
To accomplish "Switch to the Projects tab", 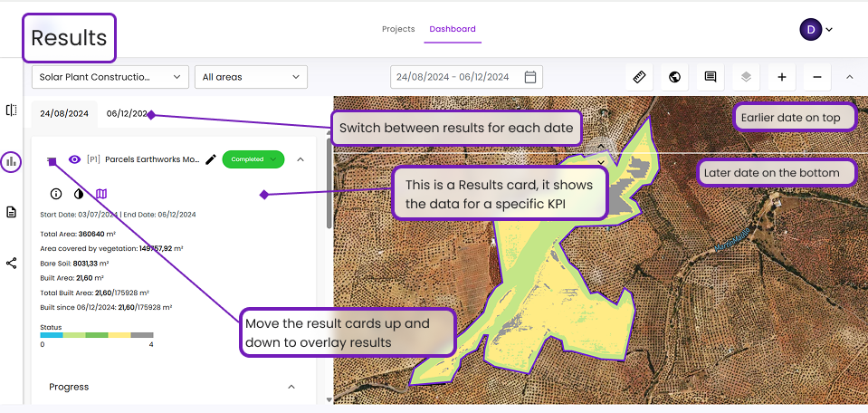I will [398, 29].
